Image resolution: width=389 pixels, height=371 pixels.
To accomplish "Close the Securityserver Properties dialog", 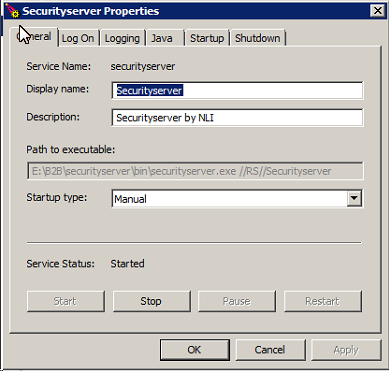I will (378, 11).
